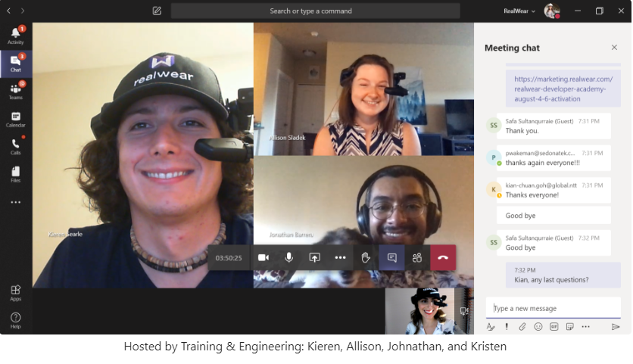Hang up the call with the red button

(443, 258)
